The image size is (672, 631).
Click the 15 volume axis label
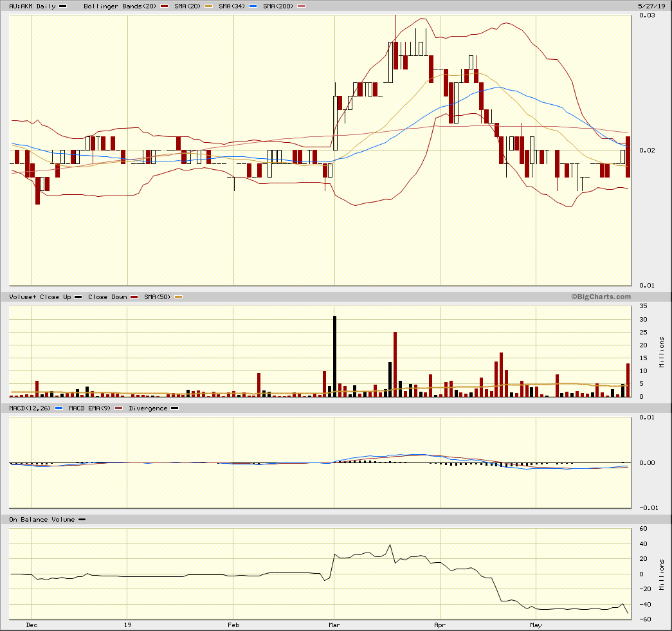[643, 358]
